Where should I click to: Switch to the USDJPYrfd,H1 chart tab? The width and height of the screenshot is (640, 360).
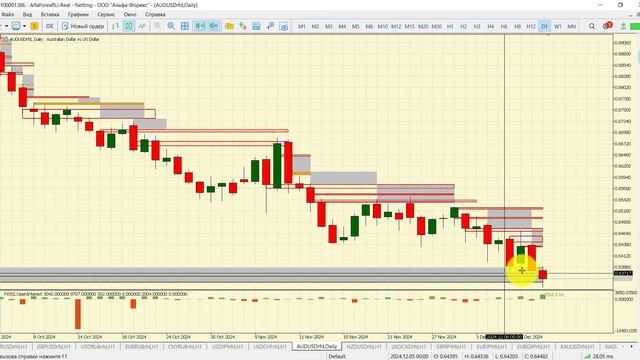(227, 347)
